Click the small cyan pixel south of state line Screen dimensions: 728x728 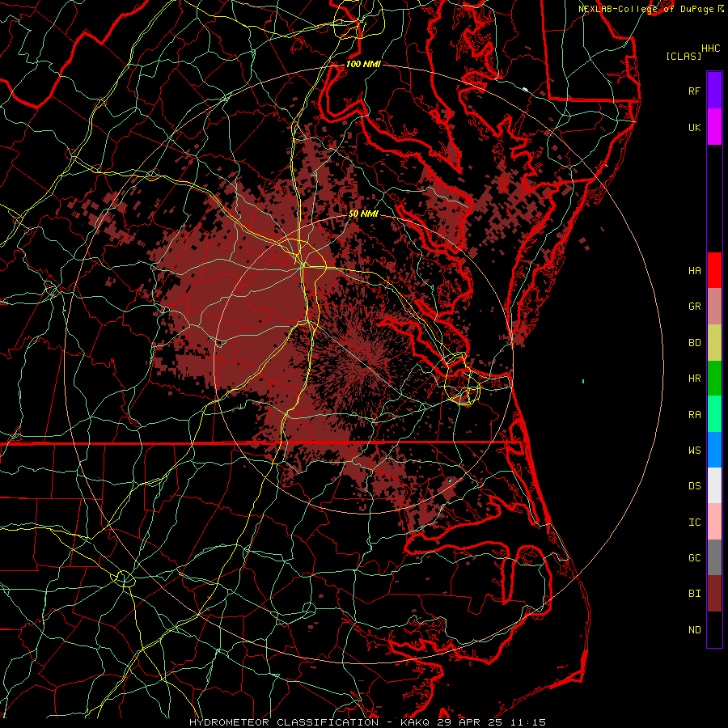pos(450,480)
